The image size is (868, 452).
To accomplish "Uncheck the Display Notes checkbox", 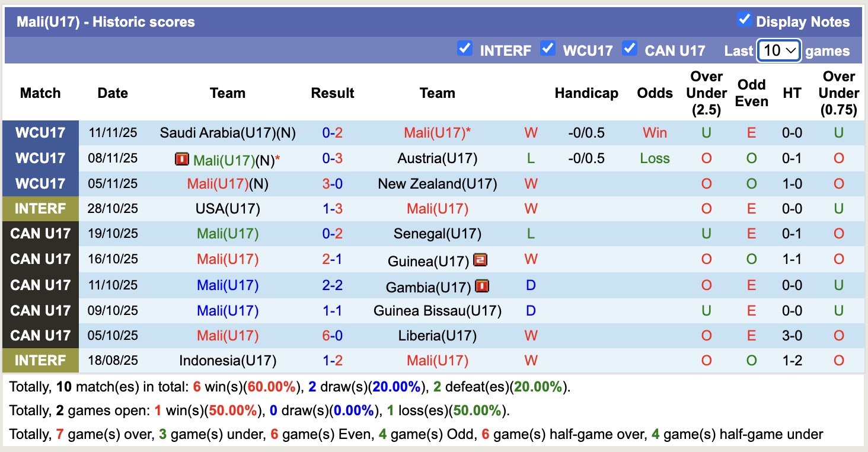I will click(x=744, y=20).
